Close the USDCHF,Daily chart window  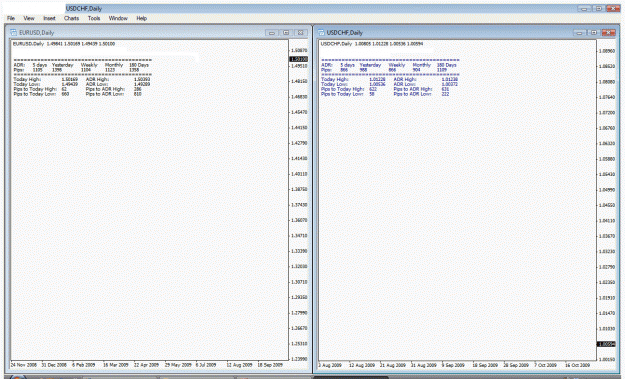point(609,33)
